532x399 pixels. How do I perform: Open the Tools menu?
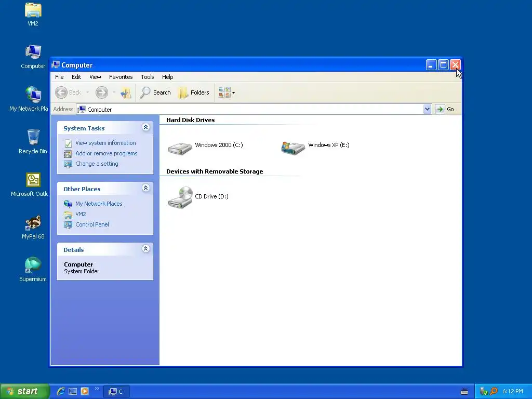[147, 77]
